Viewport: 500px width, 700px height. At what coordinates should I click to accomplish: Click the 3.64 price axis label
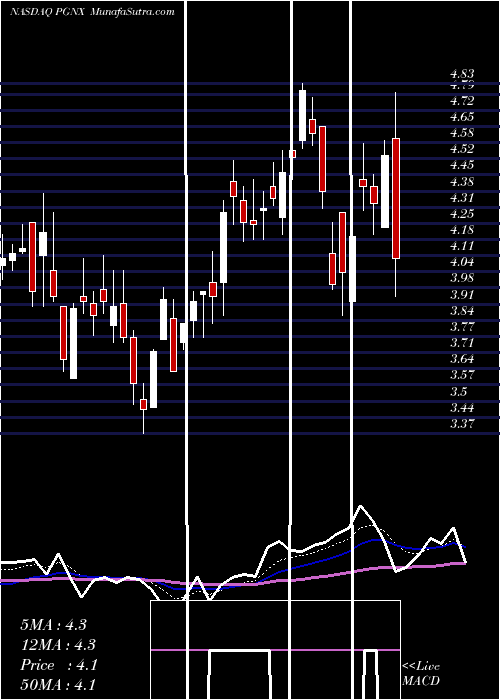point(462,359)
